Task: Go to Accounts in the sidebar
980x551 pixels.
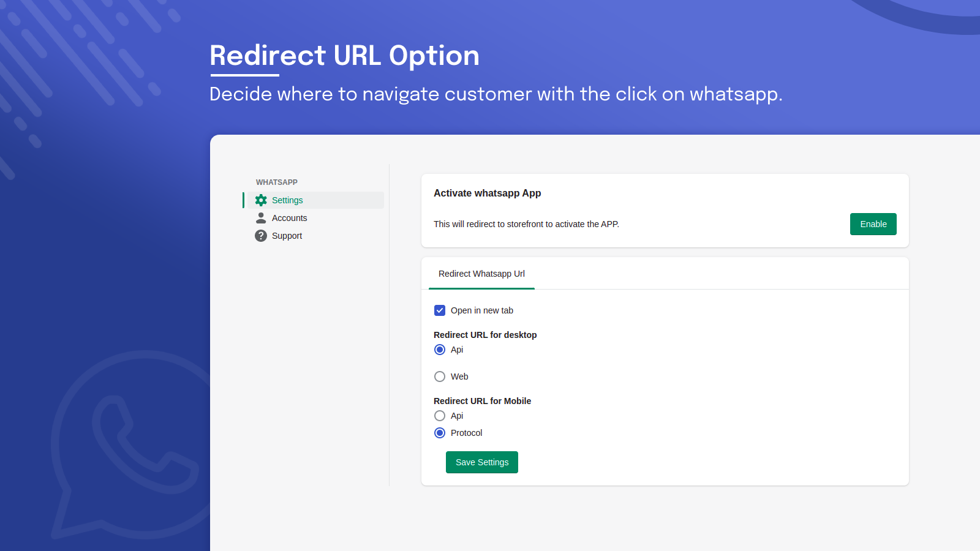Action: [x=290, y=218]
